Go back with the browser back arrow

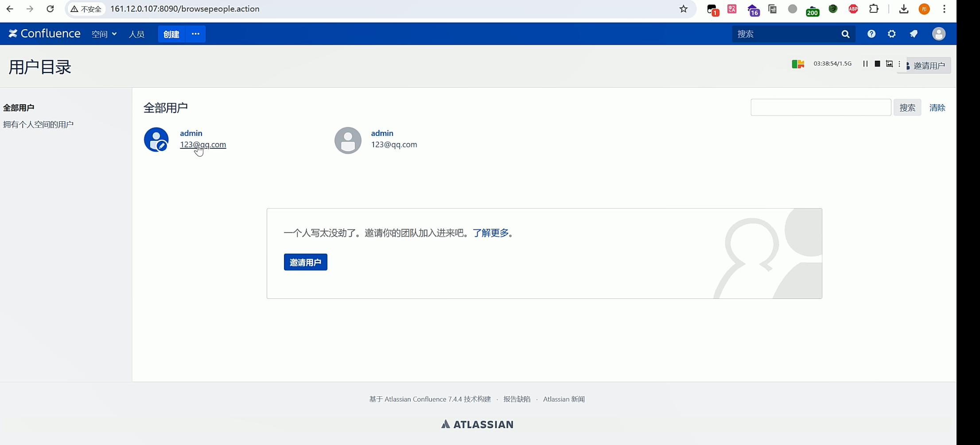[10, 9]
